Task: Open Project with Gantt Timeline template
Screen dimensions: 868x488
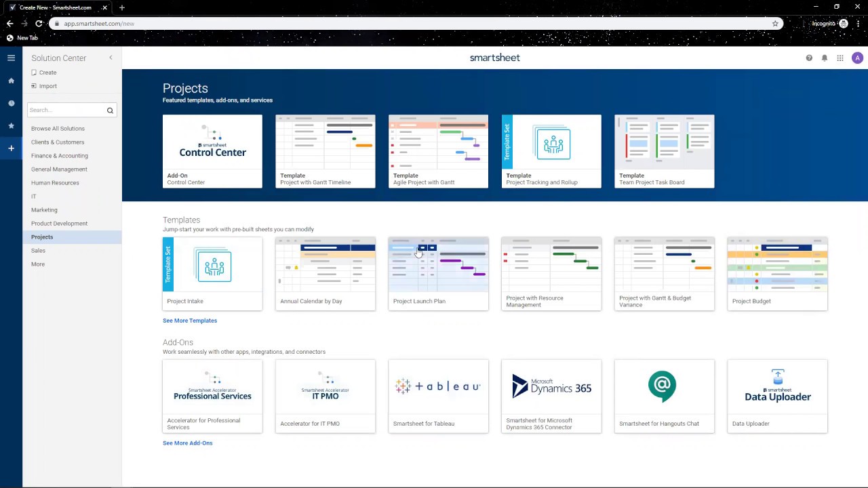Action: pos(325,151)
